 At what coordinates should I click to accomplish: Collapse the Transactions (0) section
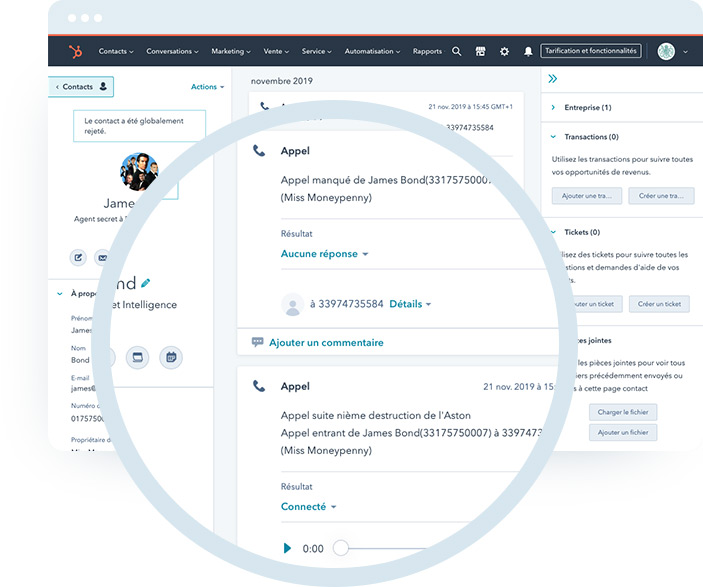click(585, 137)
